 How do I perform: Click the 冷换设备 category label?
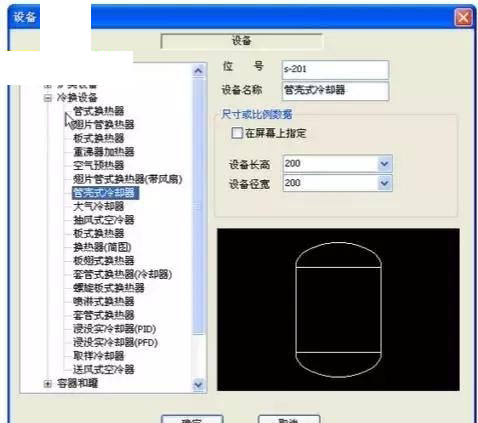click(77, 98)
